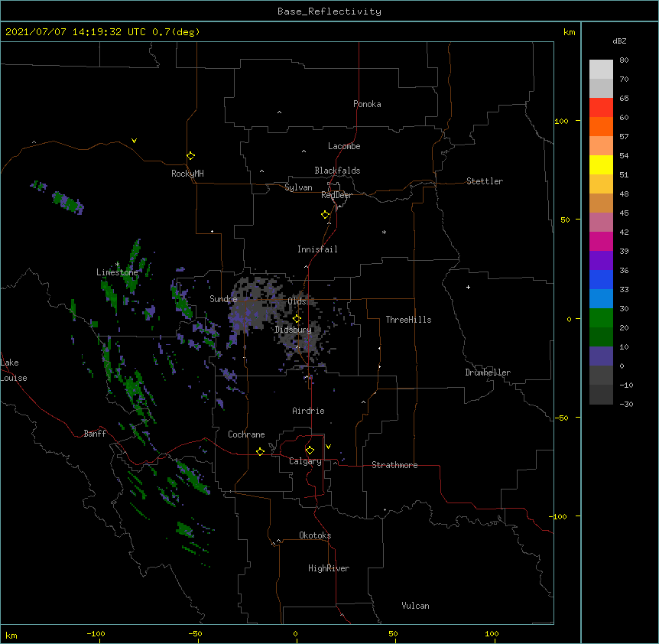
Task: Click the yellow 51–54 dBZ legend swatch
Action: 601,164
